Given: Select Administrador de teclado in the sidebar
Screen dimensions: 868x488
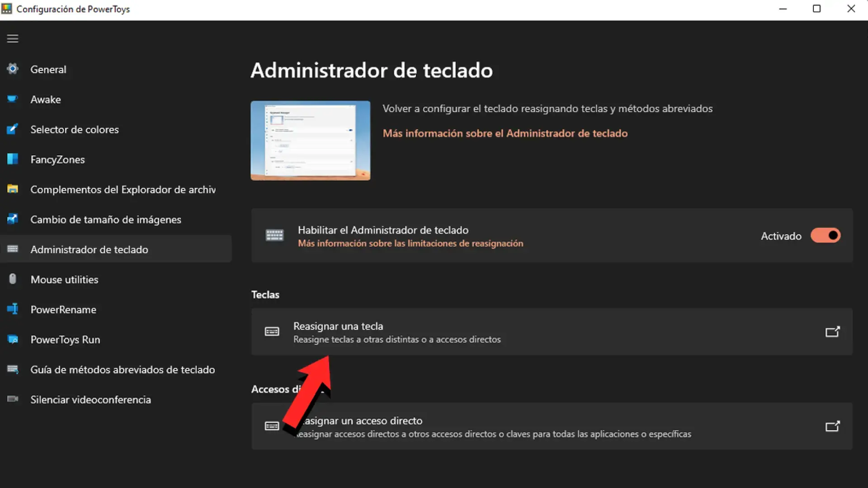Looking at the screenshot, I should click(89, 249).
